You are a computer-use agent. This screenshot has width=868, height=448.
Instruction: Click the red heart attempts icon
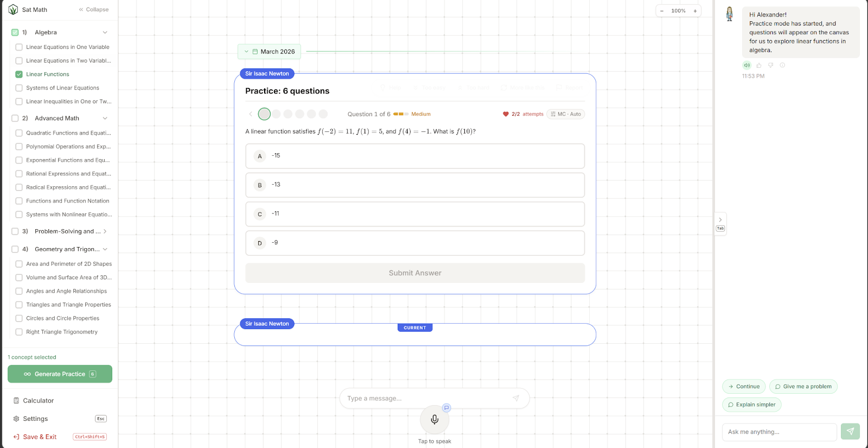(x=506, y=114)
